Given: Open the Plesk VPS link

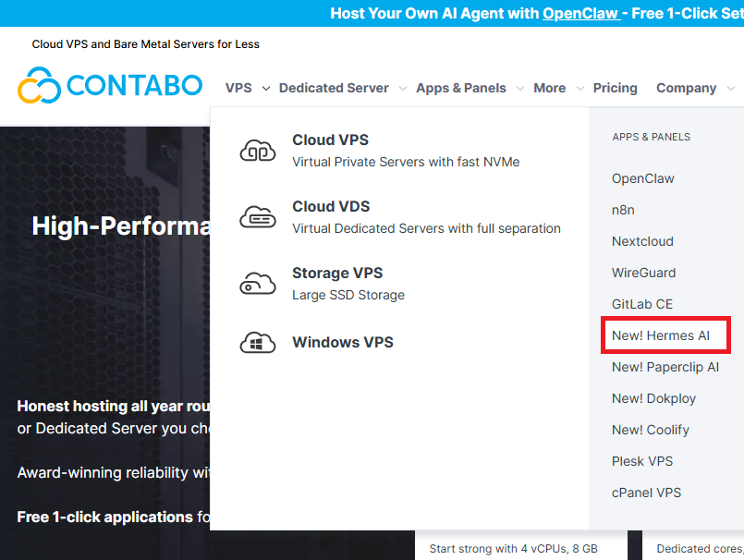Looking at the screenshot, I should (x=642, y=461).
